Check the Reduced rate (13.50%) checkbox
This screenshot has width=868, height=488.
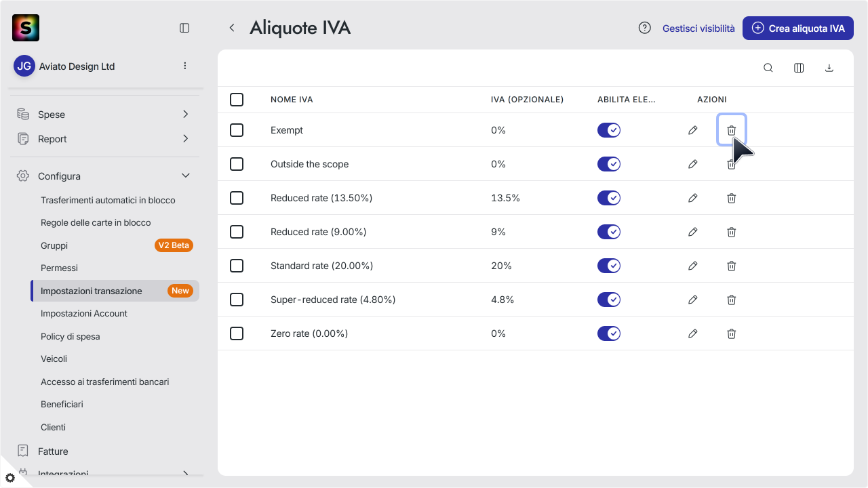click(237, 198)
